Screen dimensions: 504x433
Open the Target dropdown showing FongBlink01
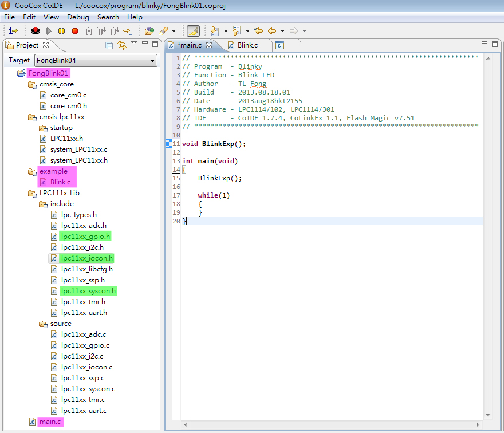click(x=96, y=60)
